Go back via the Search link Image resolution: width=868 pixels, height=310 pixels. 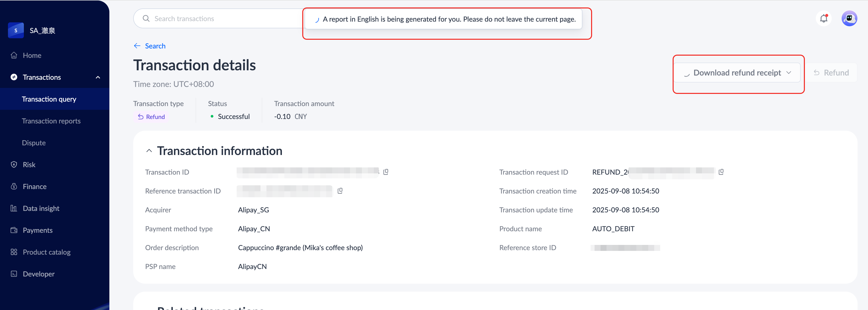click(155, 46)
